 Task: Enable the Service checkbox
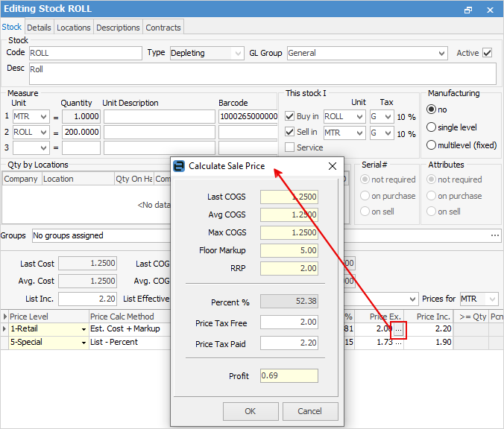290,147
